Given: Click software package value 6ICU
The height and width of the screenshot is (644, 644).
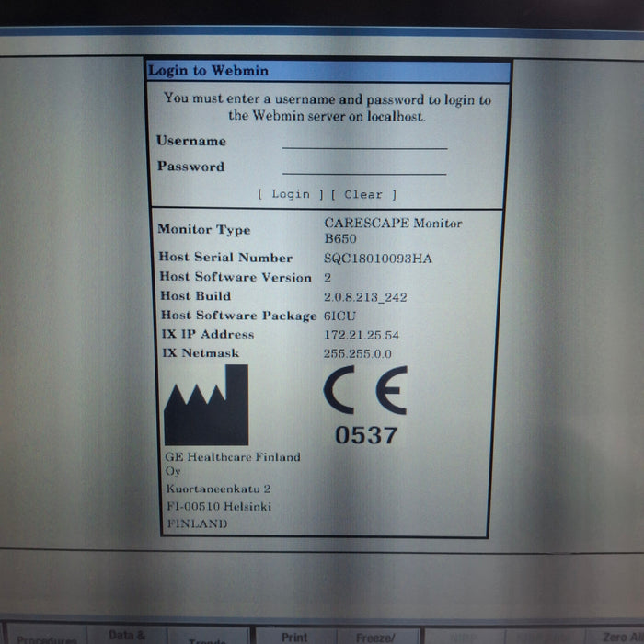Looking at the screenshot, I should (x=339, y=316).
